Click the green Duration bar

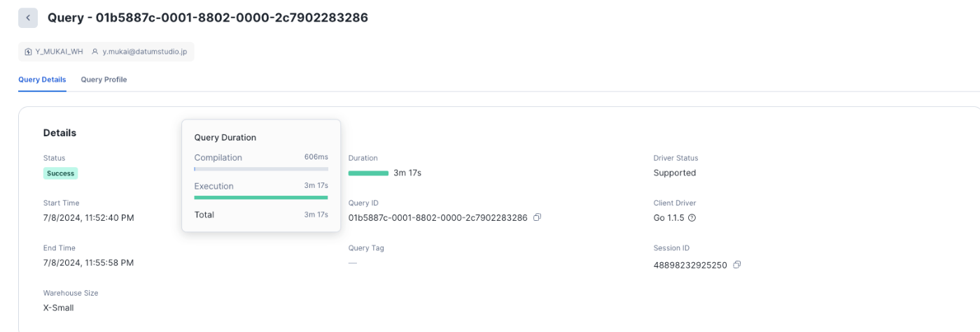point(368,173)
